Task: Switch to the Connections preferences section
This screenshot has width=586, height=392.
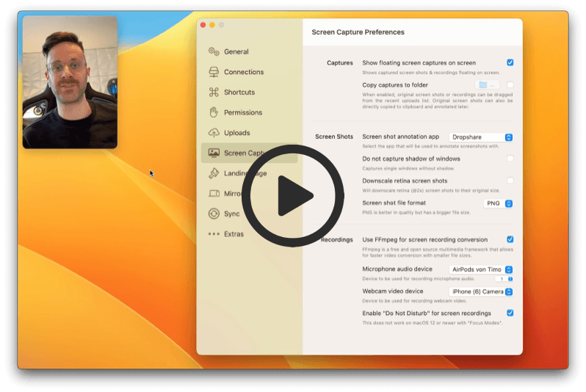Action: click(x=243, y=72)
